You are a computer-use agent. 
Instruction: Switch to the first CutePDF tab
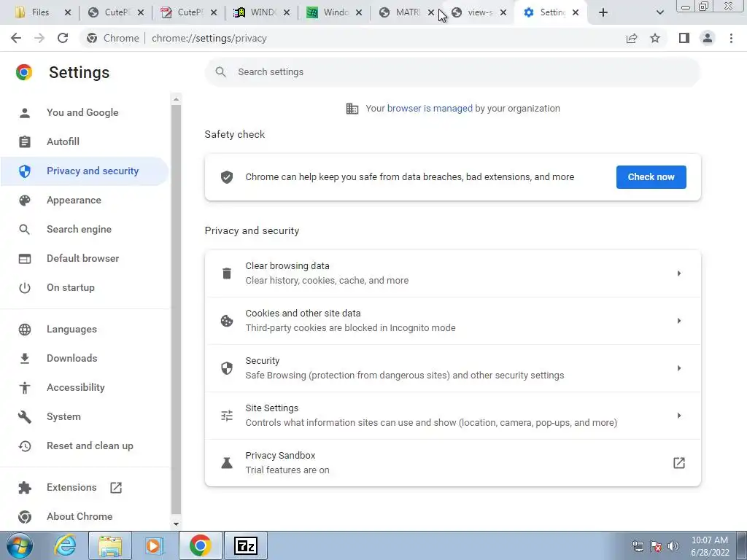(x=109, y=12)
